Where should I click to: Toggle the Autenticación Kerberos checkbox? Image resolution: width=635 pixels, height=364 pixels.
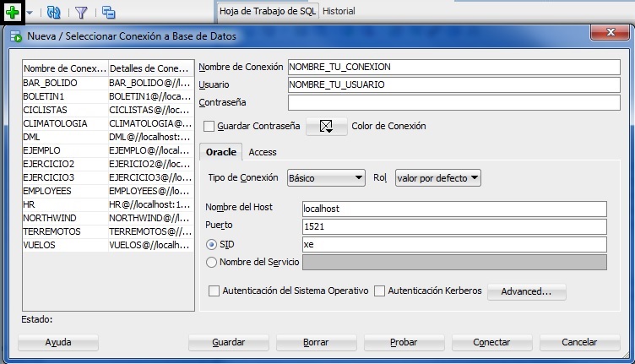(x=379, y=291)
